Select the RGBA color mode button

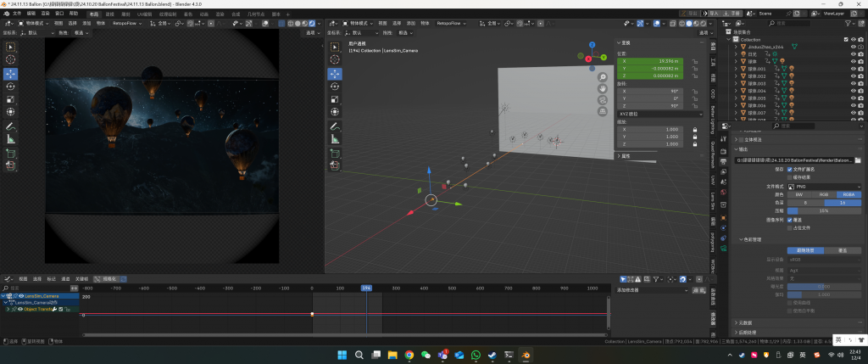coord(849,194)
